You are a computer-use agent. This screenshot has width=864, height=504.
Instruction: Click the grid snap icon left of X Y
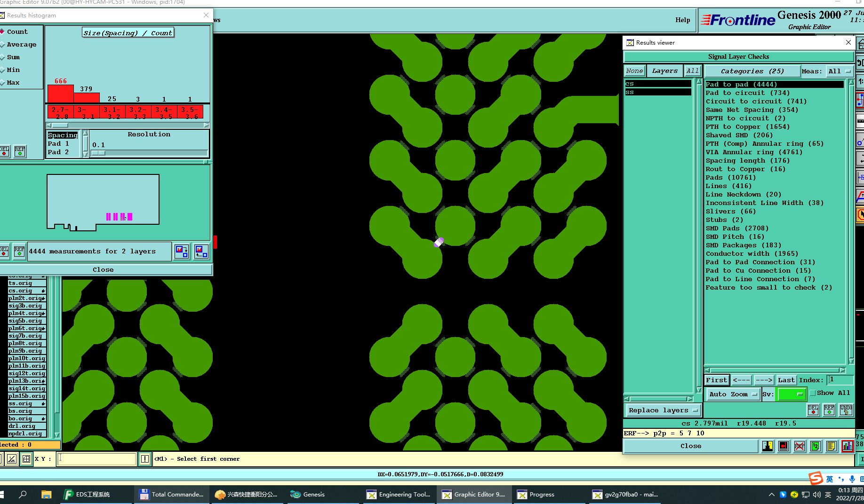26,459
